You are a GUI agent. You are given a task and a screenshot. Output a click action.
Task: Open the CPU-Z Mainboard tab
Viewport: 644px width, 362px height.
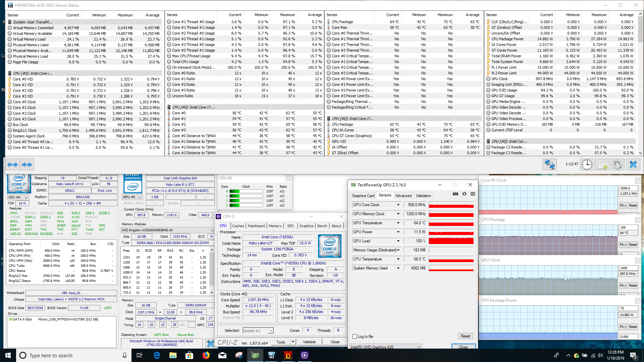(256, 226)
